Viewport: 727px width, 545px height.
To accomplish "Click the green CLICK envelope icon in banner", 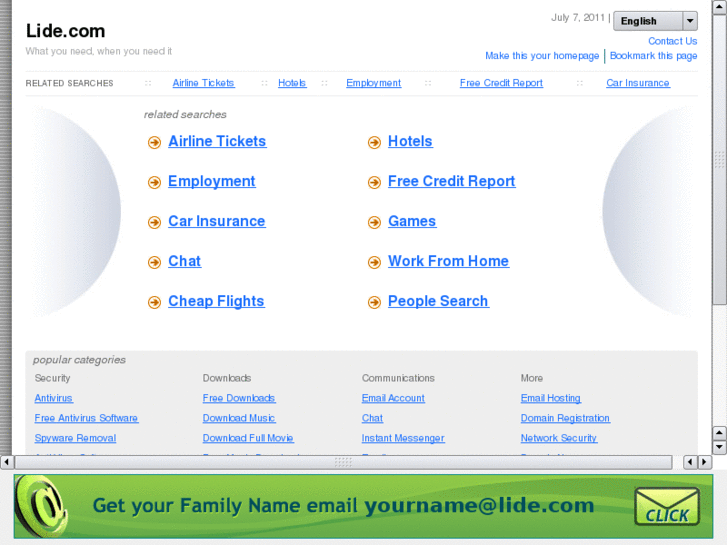I will pos(667,507).
